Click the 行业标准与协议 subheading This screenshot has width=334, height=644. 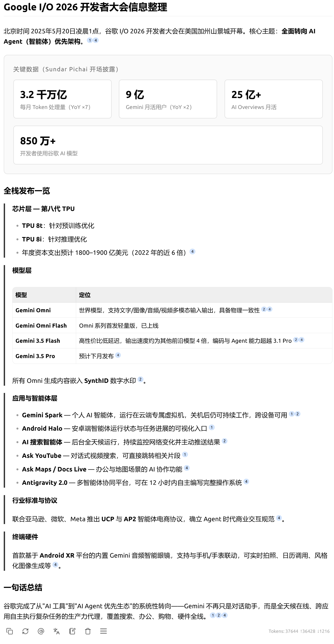35,500
